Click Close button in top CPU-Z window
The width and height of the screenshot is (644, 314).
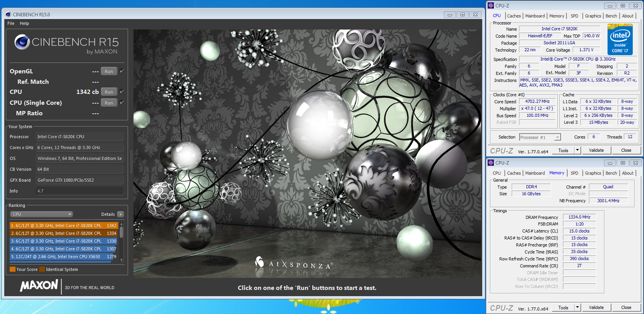point(626,150)
